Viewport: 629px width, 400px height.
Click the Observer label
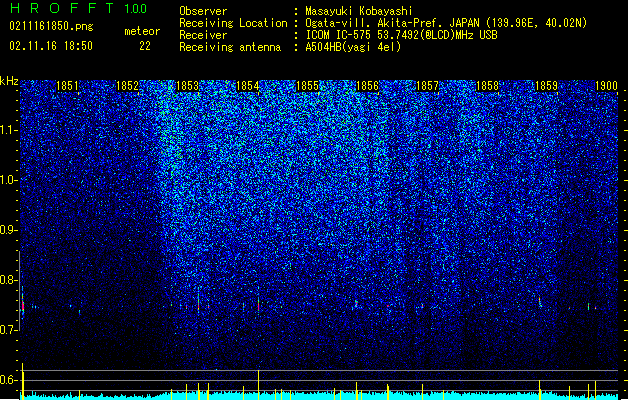(x=203, y=11)
